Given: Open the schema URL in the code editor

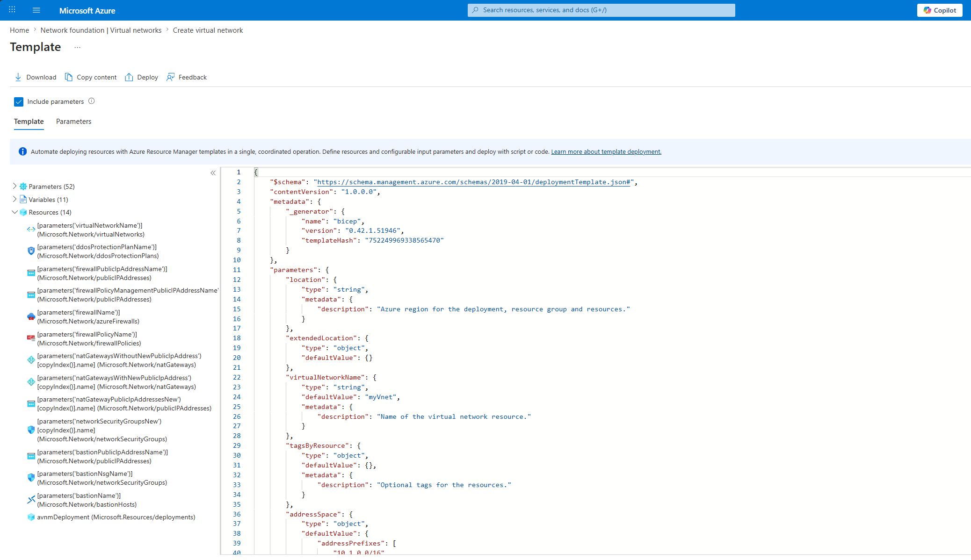Looking at the screenshot, I should tap(474, 182).
